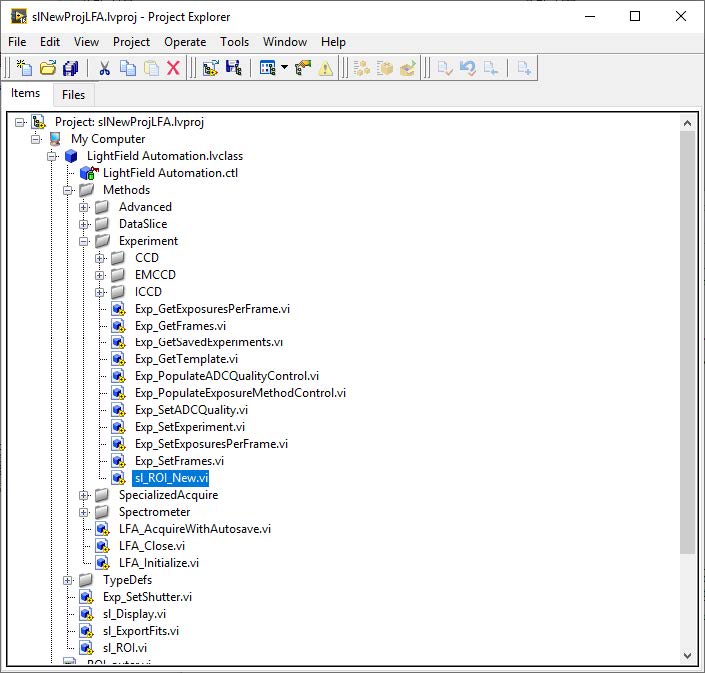This screenshot has height=673, width=705.
Task: Select Exp_PopulateADCQualityControl.vi
Action: pos(227,376)
